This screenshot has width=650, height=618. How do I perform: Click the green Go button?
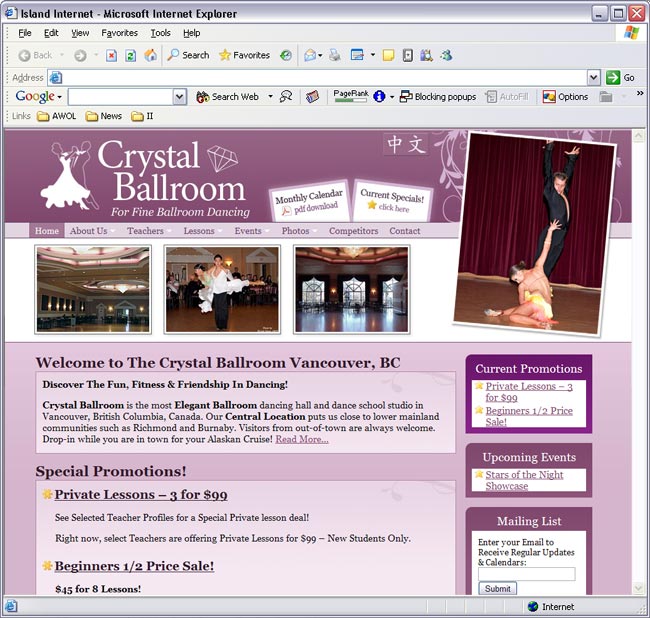tap(620, 78)
